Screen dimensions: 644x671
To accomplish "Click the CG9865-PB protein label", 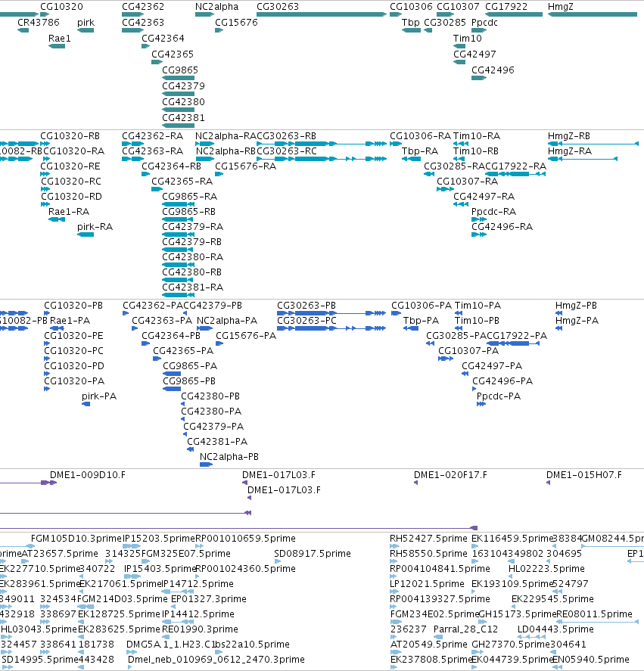I will point(189,381).
